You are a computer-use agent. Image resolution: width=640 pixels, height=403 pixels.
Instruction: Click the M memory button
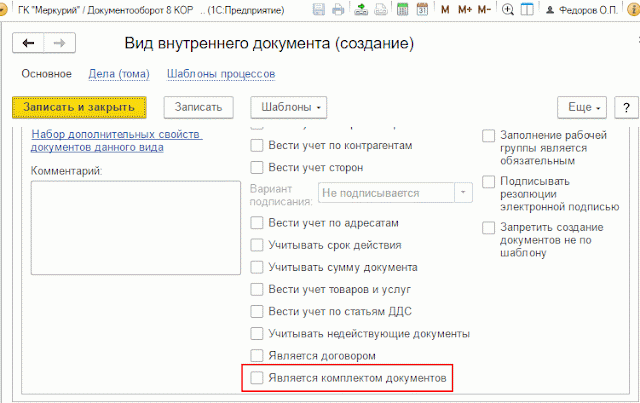(x=445, y=9)
